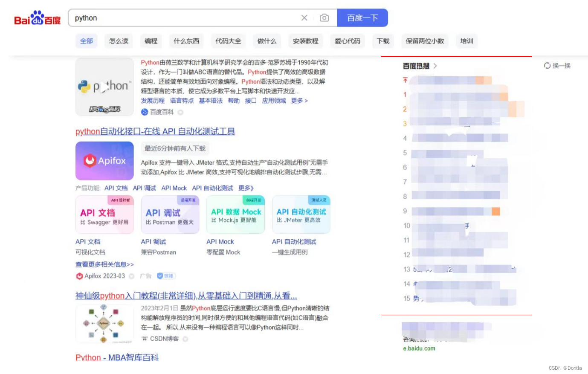Select the 下载 suggestion tab
This screenshot has height=374, width=588.
pyautogui.click(x=383, y=41)
